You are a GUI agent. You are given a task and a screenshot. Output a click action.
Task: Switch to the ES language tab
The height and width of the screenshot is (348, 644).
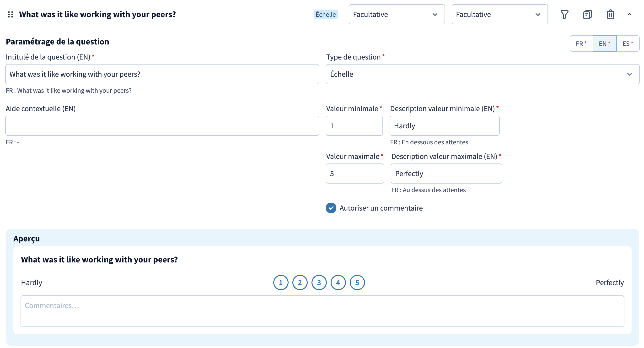(628, 43)
